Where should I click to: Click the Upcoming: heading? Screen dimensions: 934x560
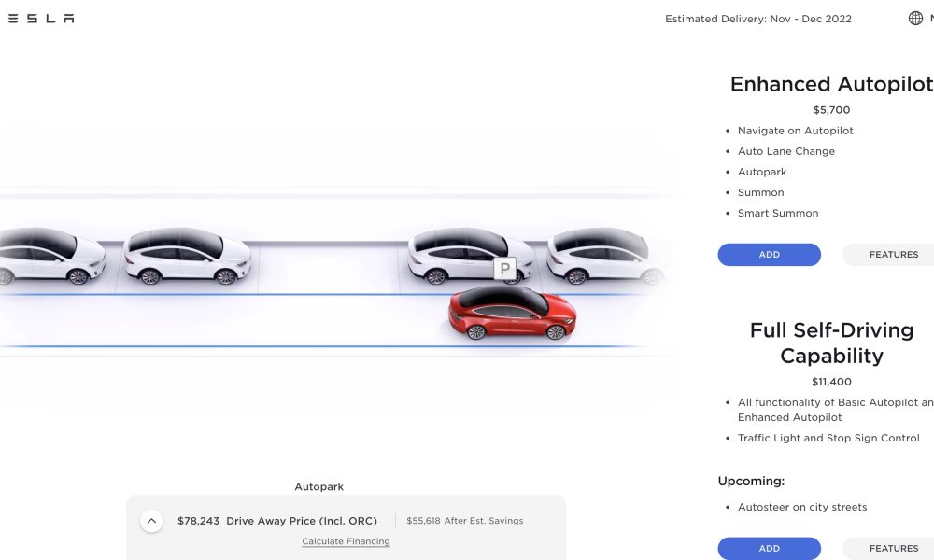click(x=751, y=481)
